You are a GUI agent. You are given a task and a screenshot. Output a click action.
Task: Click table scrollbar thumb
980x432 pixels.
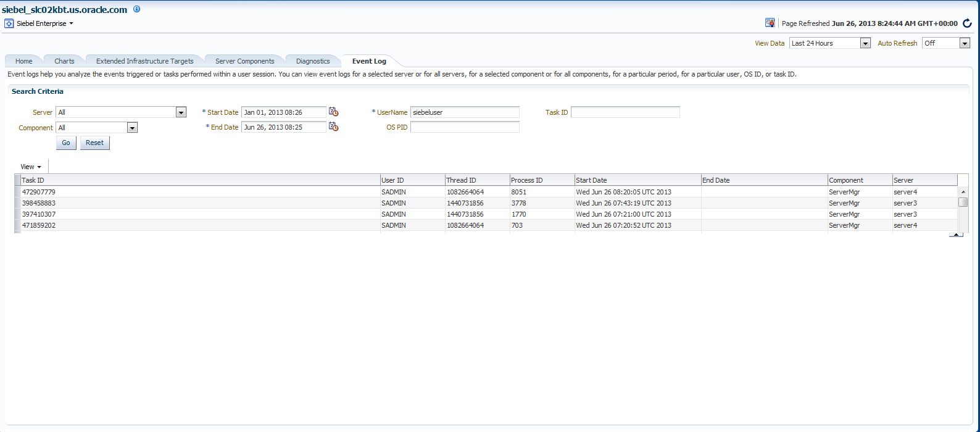point(963,202)
